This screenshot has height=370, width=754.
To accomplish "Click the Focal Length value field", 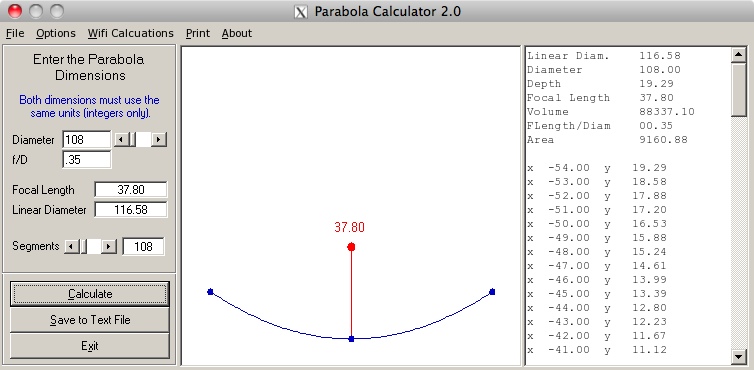I will tap(131, 190).
